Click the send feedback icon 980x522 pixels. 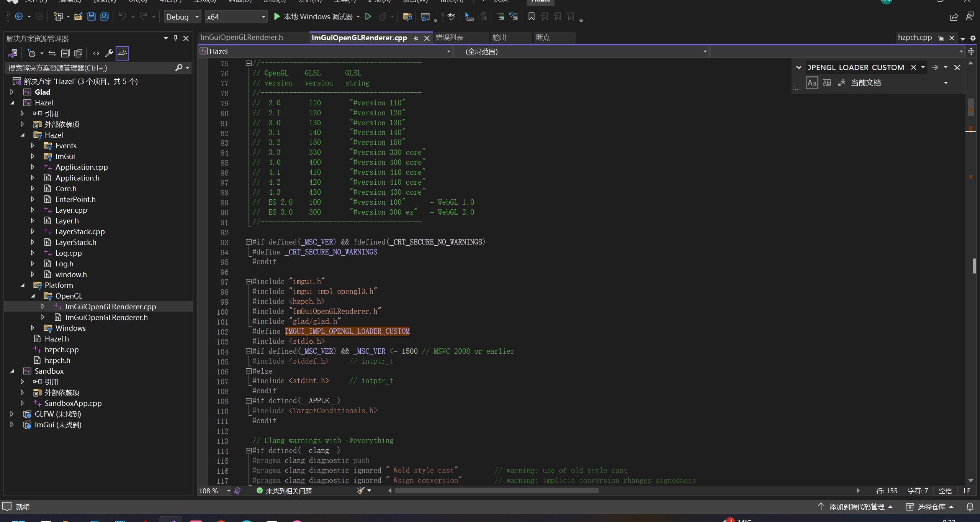point(970,16)
